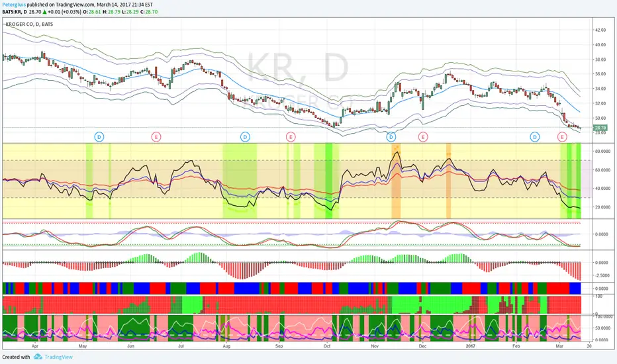Click the TradingView cloud logo icon
The image size is (617, 364).
(x=38, y=357)
